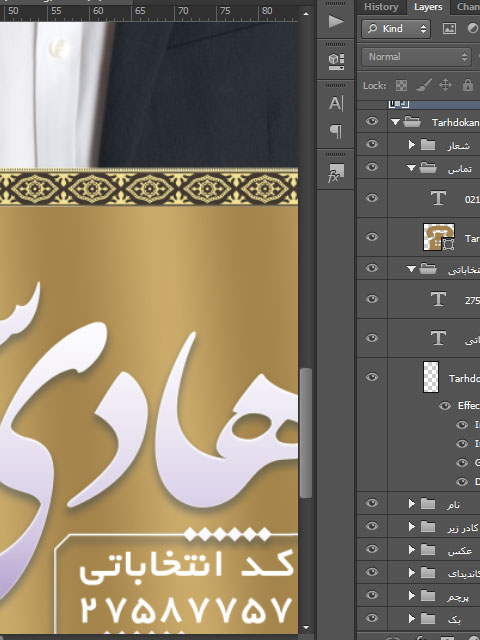
Task: Hide the بک group
Action: click(372, 618)
